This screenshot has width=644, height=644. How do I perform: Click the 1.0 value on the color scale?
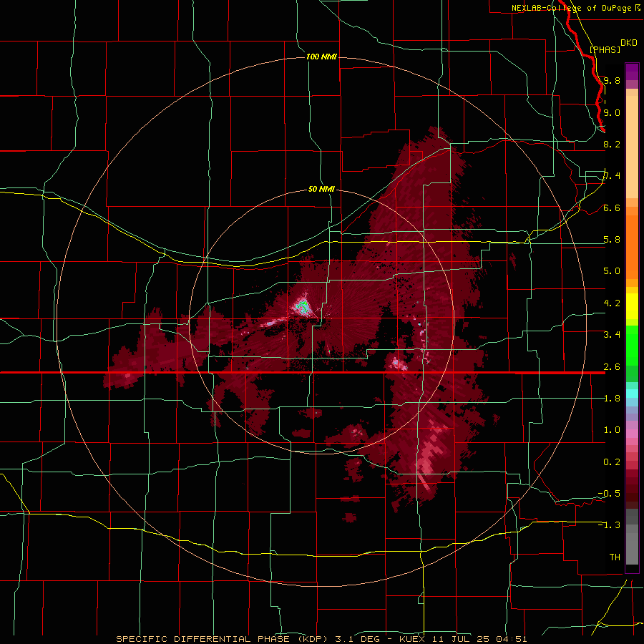[x=612, y=430]
